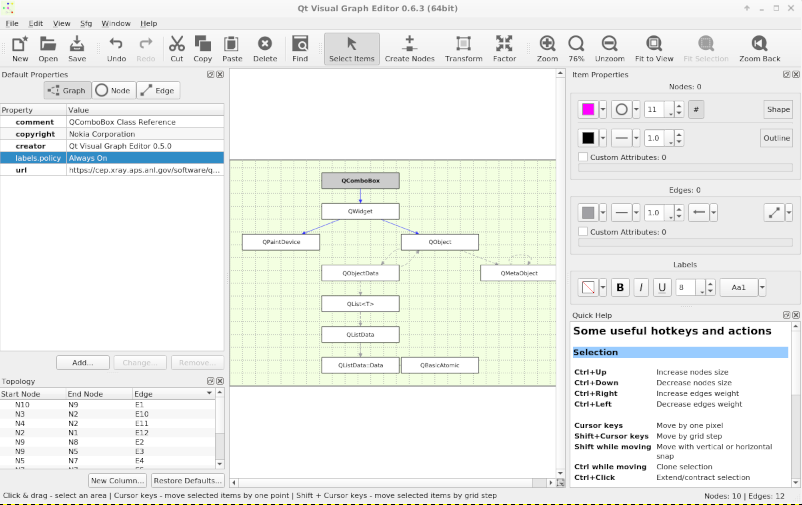Toggle Underline label formatting
802x505 pixels.
662,288
